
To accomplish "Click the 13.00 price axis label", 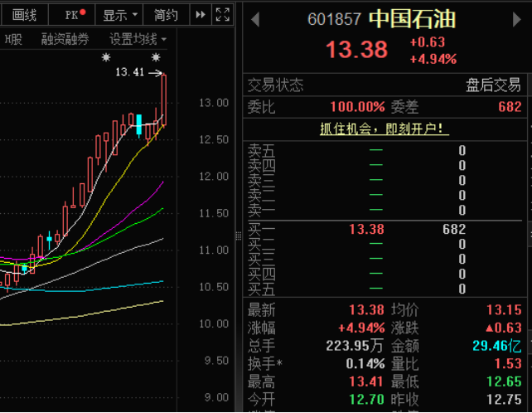I will (214, 103).
